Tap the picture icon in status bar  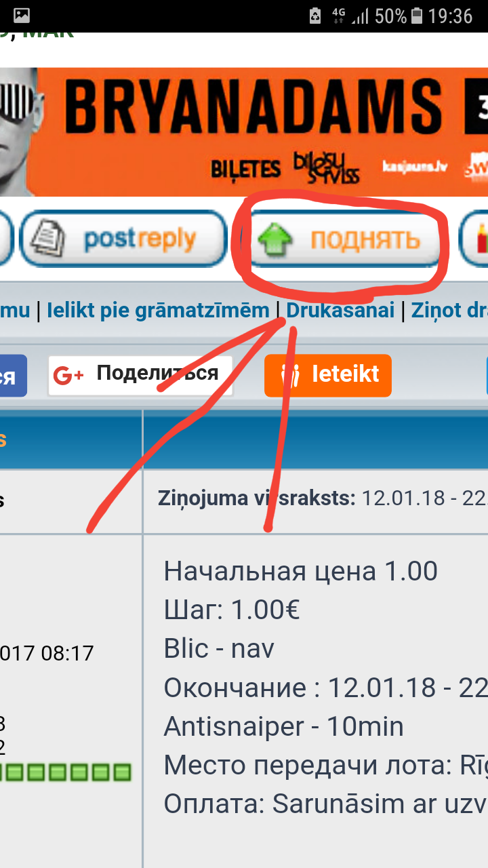tap(22, 16)
